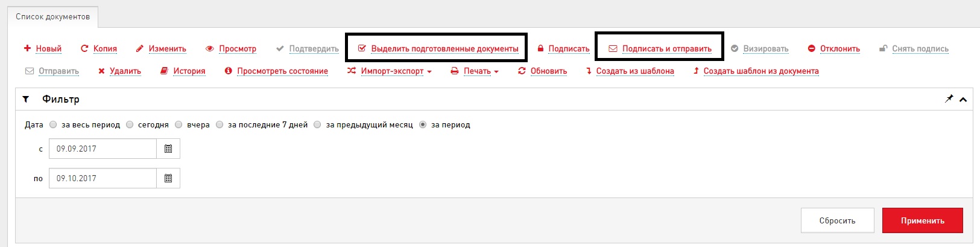Open calendar picker for the 'по' date
980x247 pixels.
[168, 178]
